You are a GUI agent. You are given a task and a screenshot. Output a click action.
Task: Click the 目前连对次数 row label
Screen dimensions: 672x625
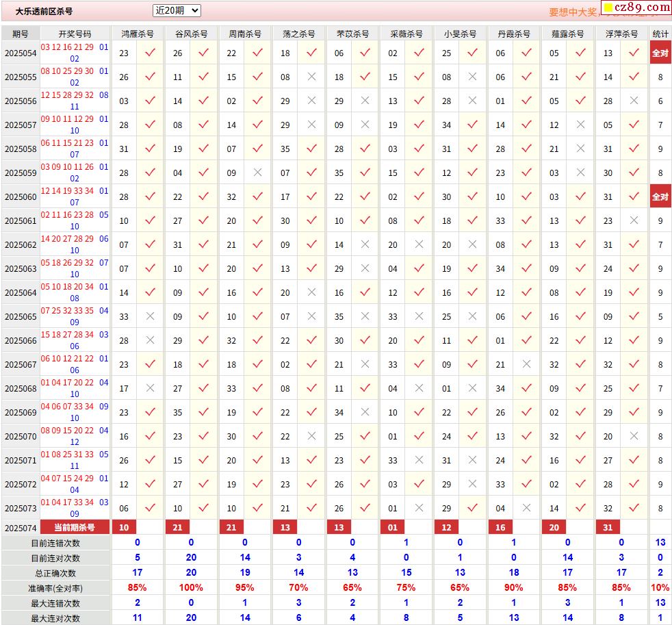[55, 558]
